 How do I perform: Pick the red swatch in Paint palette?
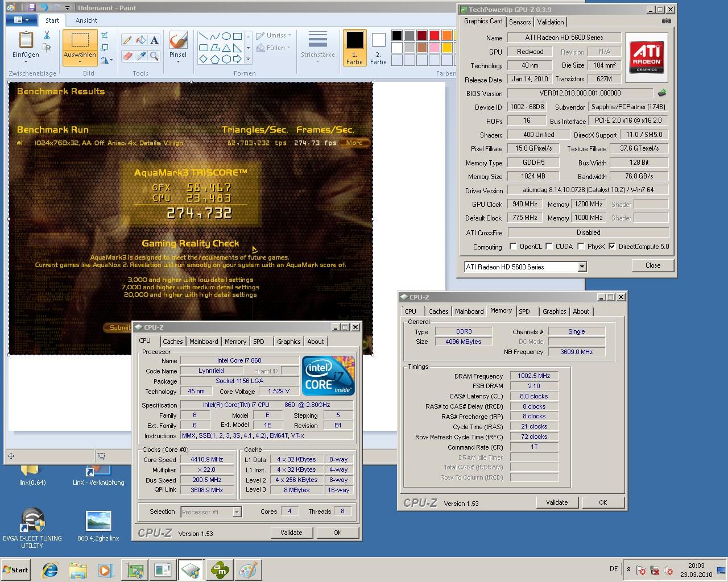[x=434, y=35]
